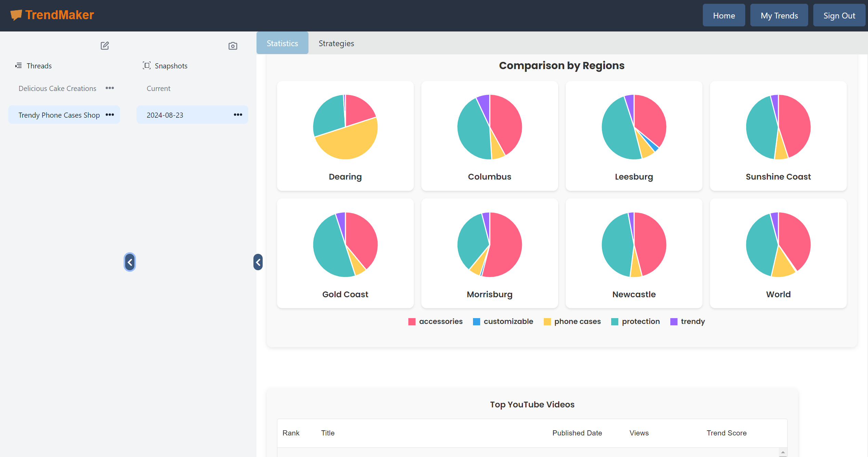Click the TrendMaker logo icon

pyautogui.click(x=16, y=15)
